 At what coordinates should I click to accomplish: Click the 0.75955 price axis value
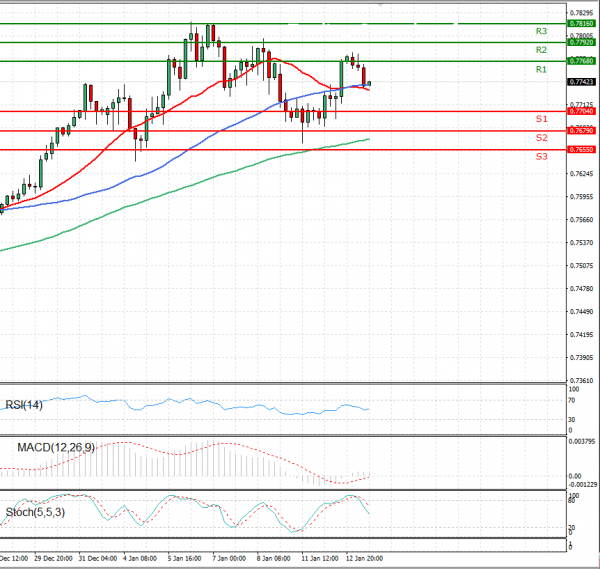point(582,197)
